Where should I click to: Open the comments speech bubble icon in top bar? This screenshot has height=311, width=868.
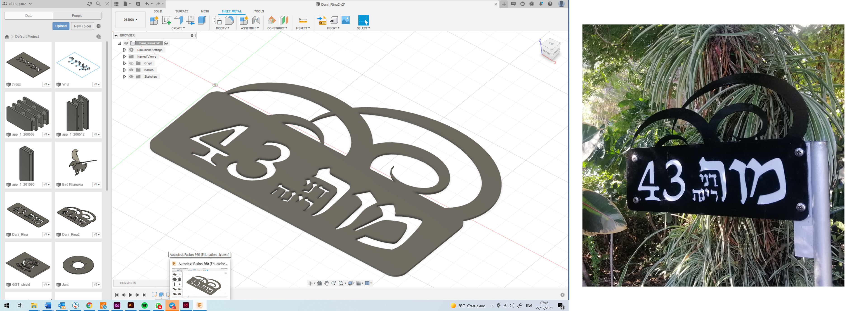point(513,4)
